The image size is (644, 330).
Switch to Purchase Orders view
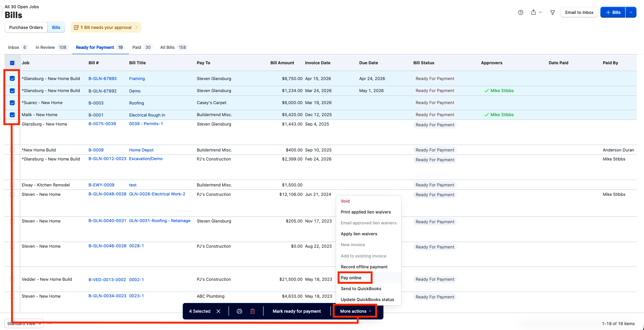point(26,27)
